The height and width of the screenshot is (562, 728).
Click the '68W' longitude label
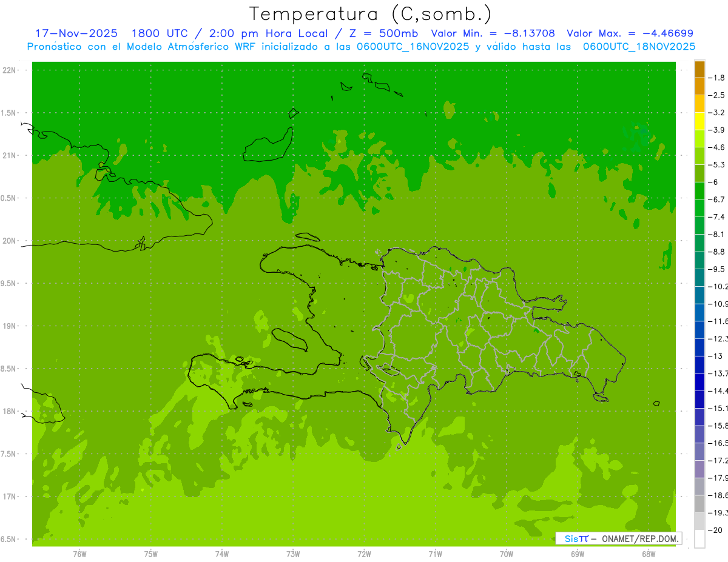(649, 554)
